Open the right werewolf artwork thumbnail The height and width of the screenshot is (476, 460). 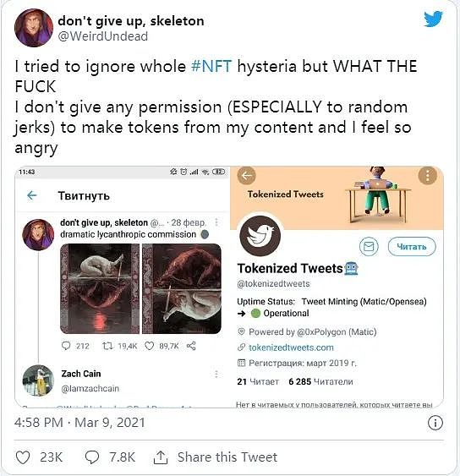pos(182,288)
